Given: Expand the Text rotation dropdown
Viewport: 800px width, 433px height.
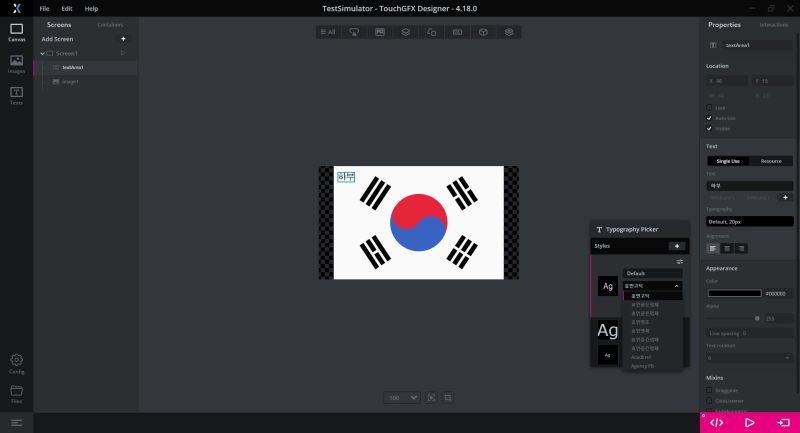Looking at the screenshot, I should click(x=748, y=356).
